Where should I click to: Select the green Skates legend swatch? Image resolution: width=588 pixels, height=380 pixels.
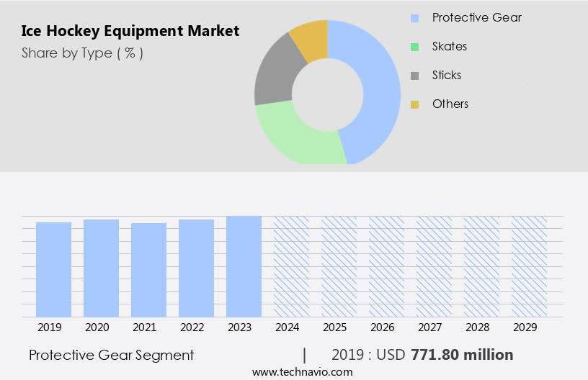(x=414, y=47)
